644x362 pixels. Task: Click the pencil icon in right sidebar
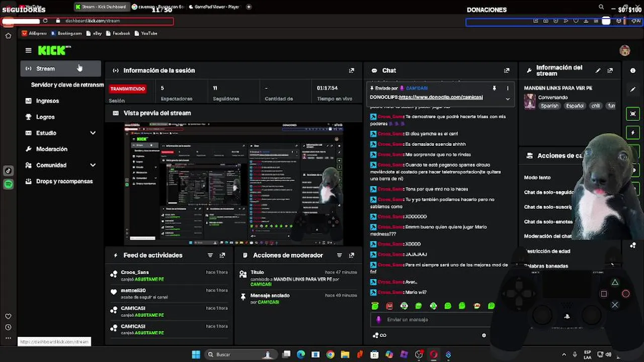click(633, 89)
